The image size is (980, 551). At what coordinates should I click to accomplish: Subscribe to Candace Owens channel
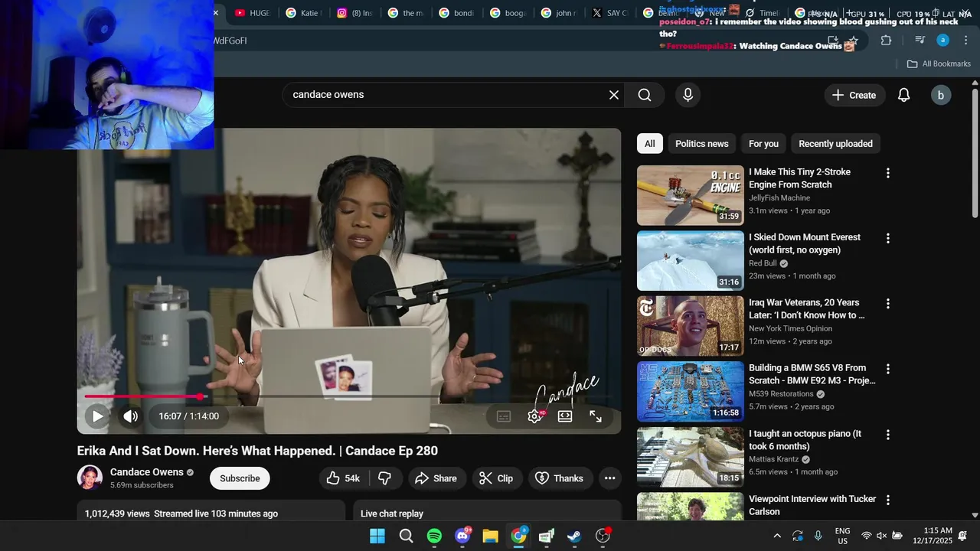[240, 478]
